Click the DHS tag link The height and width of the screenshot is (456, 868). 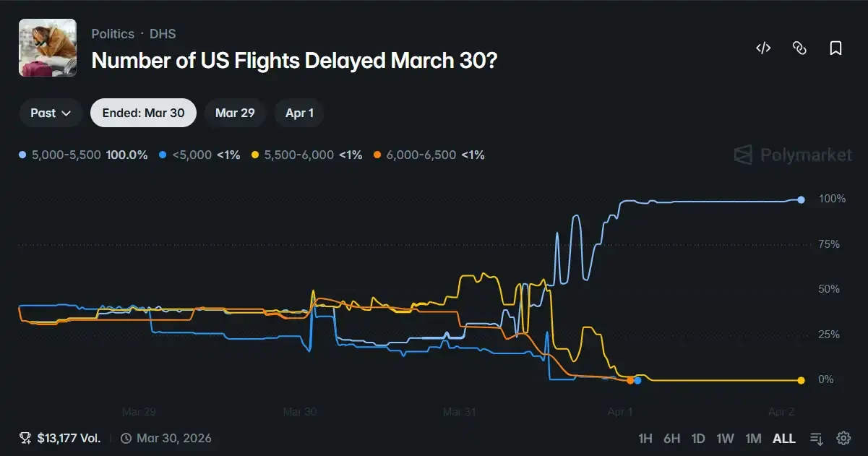pyautogui.click(x=163, y=33)
